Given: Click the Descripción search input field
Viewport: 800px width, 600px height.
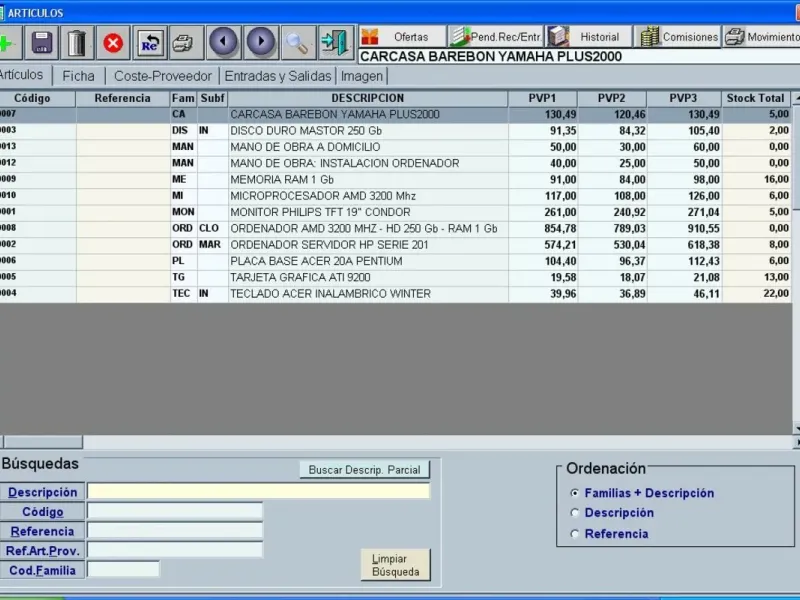Looking at the screenshot, I should click(258, 491).
